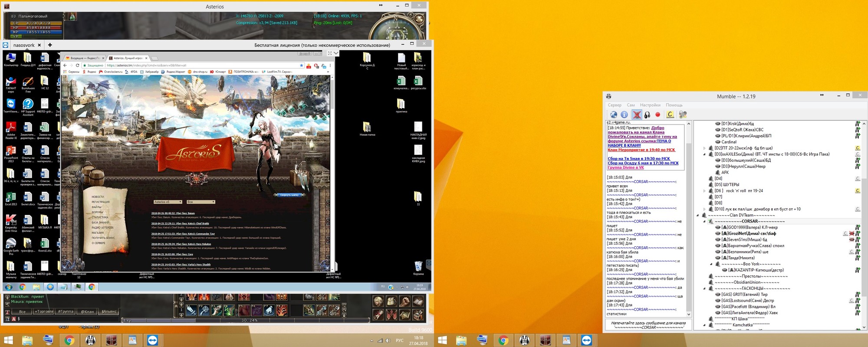Collapse the Kamchatka channel
The width and height of the screenshot is (868, 347).
(704, 325)
